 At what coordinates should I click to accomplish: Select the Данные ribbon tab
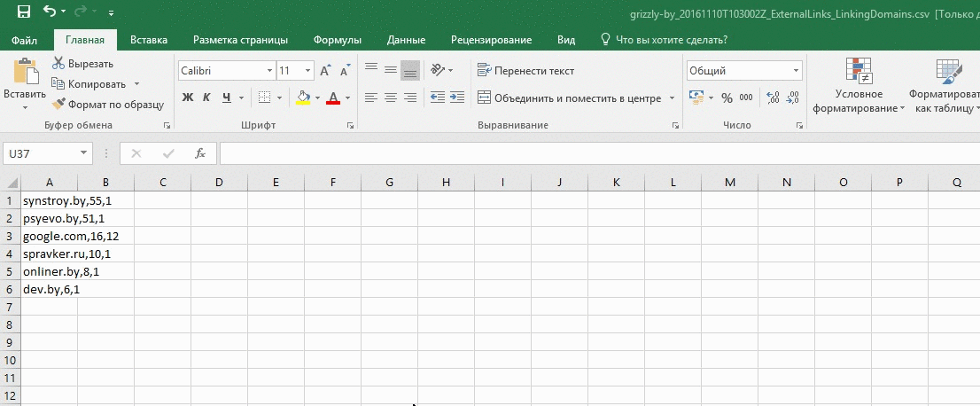[406, 40]
